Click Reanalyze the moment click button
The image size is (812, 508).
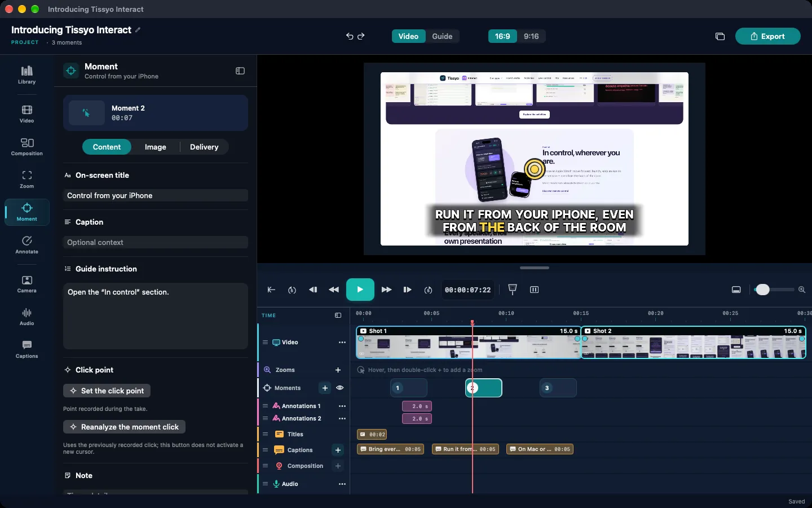tap(124, 427)
